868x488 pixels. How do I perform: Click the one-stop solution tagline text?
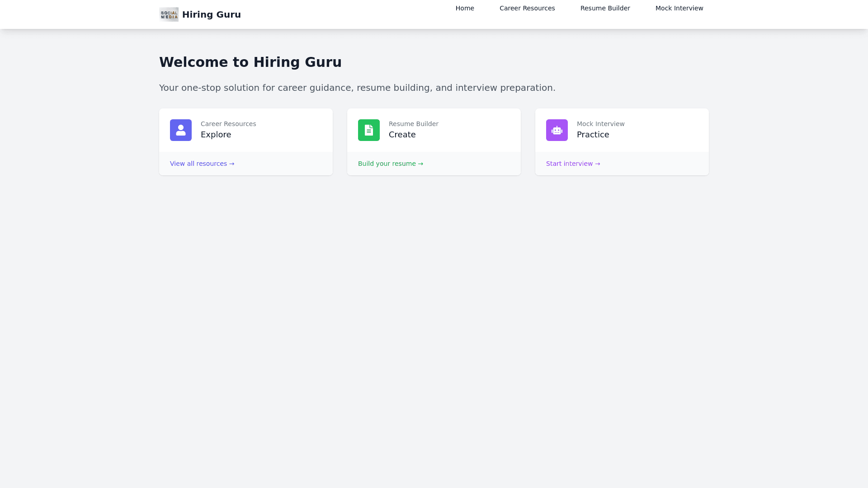[x=357, y=88]
